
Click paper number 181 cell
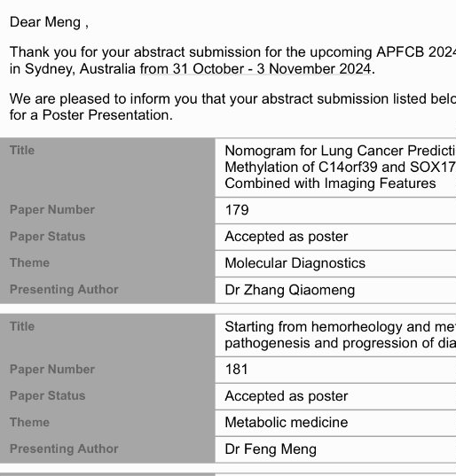pyautogui.click(x=335, y=370)
